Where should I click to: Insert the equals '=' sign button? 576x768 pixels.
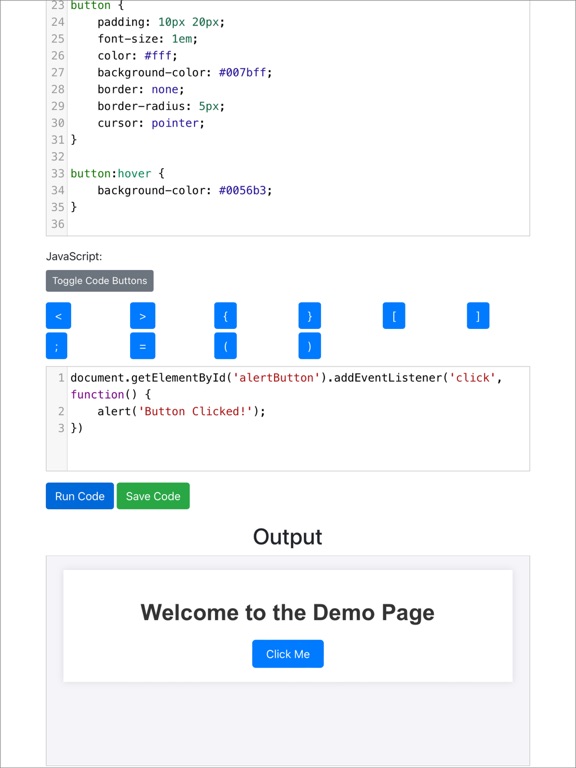pyautogui.click(x=143, y=346)
